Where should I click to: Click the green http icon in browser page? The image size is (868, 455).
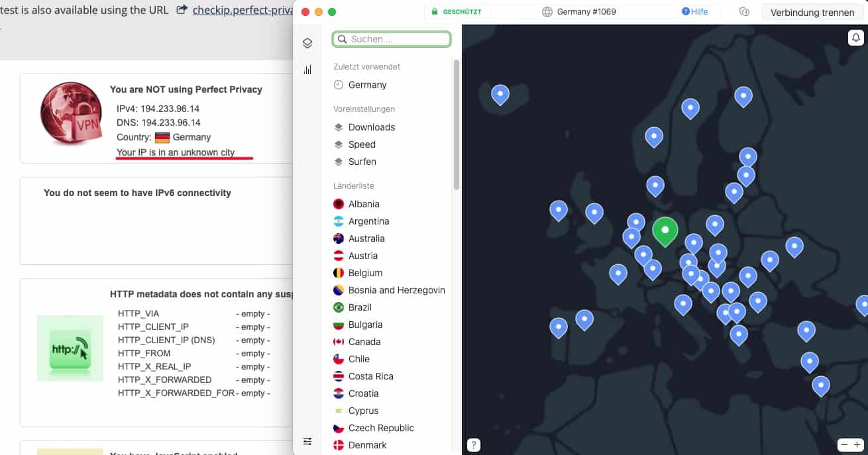click(70, 348)
